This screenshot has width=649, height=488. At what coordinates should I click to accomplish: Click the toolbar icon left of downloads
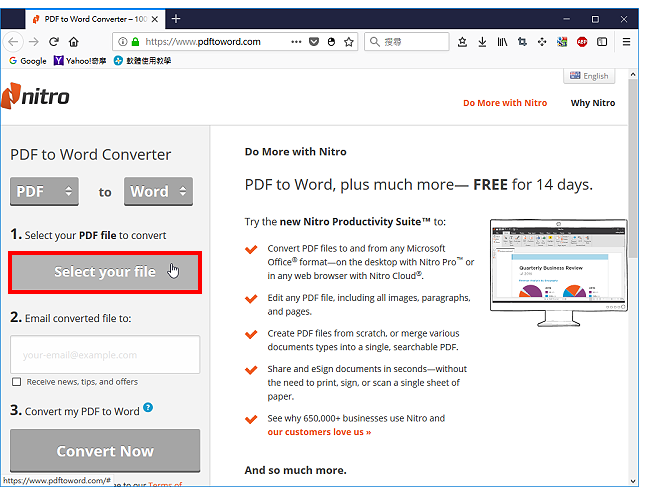pyautogui.click(x=462, y=42)
